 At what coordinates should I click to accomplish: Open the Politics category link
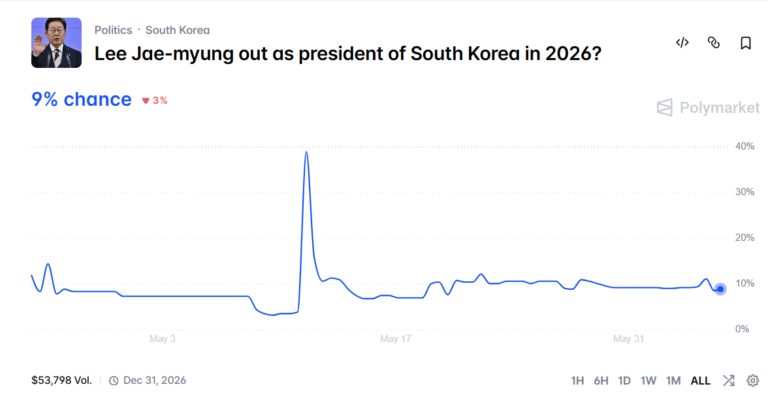(113, 30)
